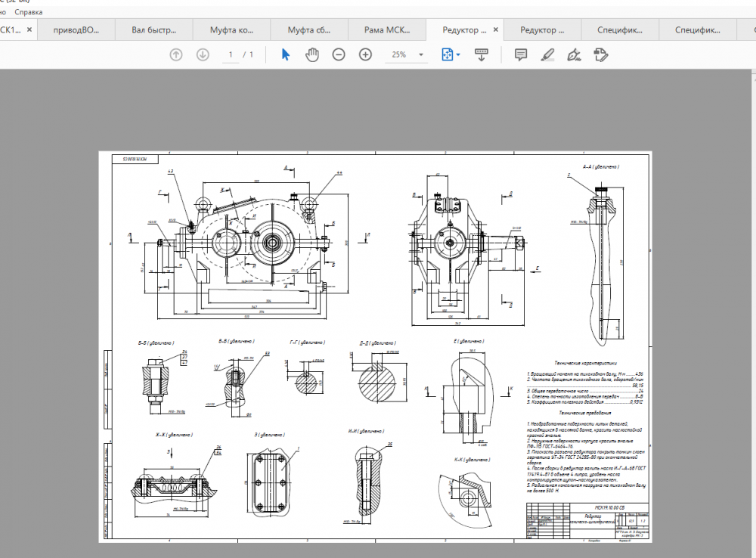Switch to the Рама МСК tab

point(386,31)
